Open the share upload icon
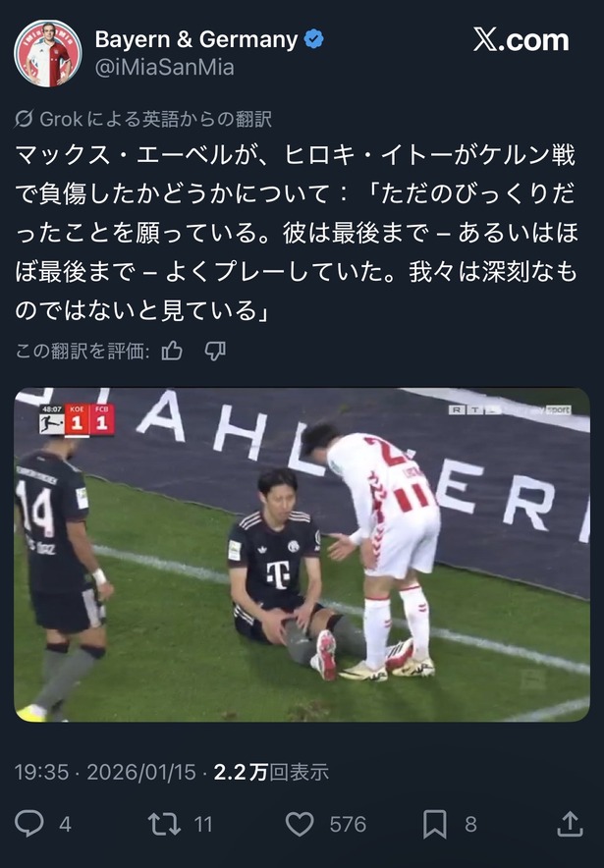 click(x=570, y=823)
